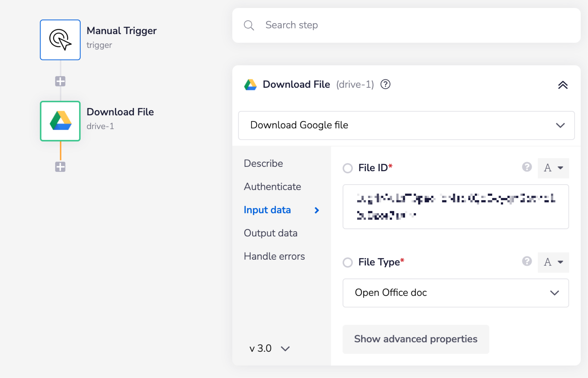Collapse the Download File panel

(563, 85)
